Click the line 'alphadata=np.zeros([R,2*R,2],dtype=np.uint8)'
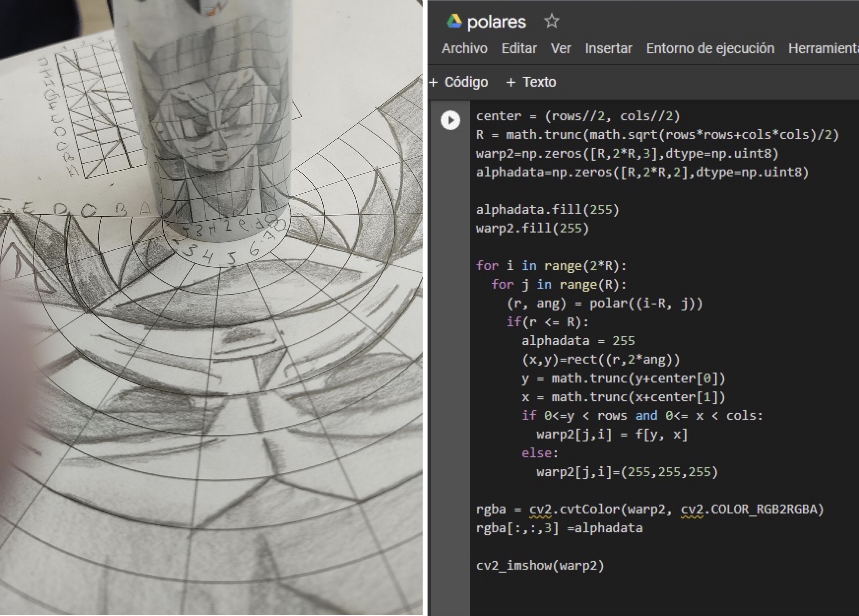859x616 pixels. [642, 172]
